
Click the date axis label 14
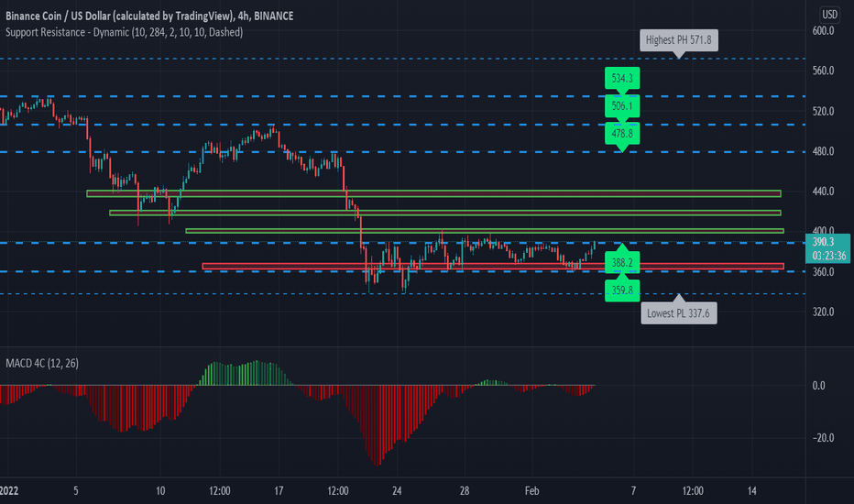click(x=752, y=491)
